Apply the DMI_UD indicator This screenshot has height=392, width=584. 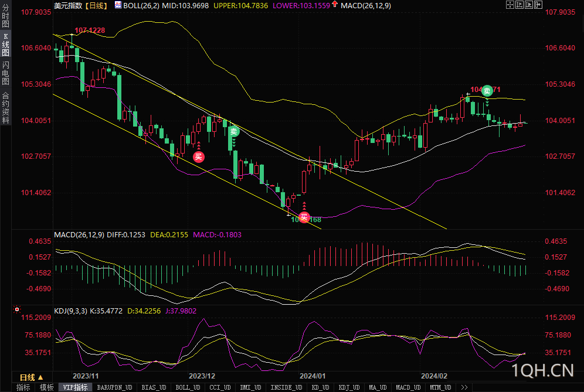(x=250, y=387)
